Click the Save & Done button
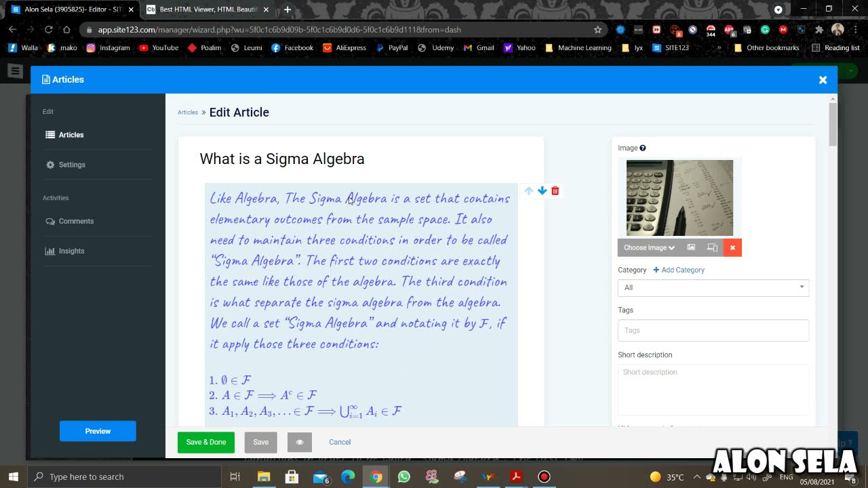The height and width of the screenshot is (488, 868). coord(206,442)
